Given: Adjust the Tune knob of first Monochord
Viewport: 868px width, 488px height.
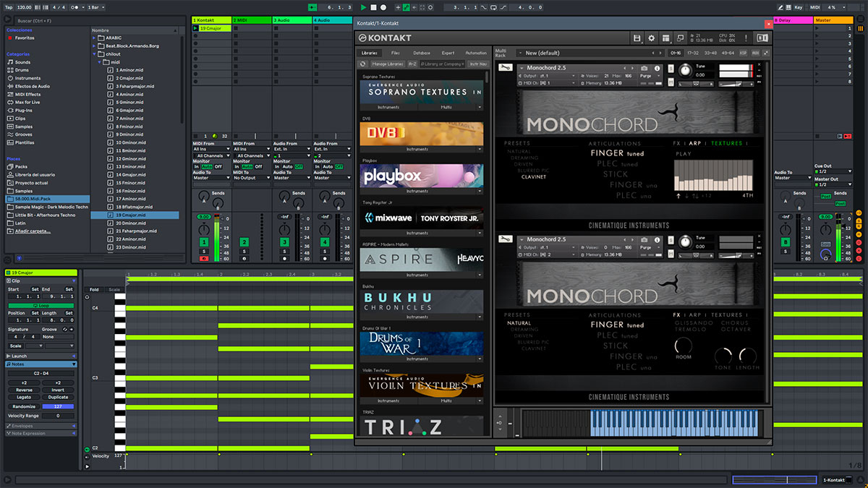Looking at the screenshot, I should [x=685, y=70].
